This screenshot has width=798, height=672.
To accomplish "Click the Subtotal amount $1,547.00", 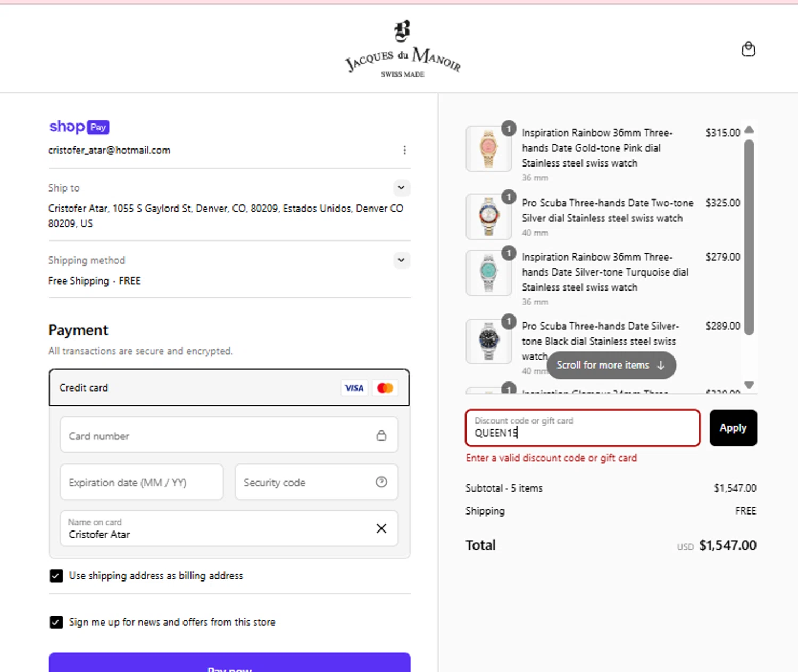I will click(735, 488).
